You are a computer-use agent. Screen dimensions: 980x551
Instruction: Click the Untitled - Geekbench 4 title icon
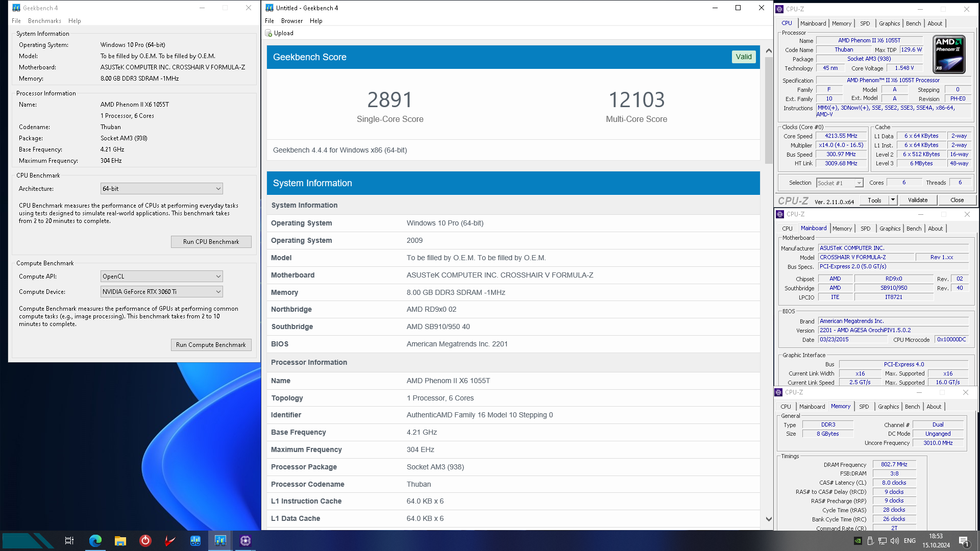269,8
